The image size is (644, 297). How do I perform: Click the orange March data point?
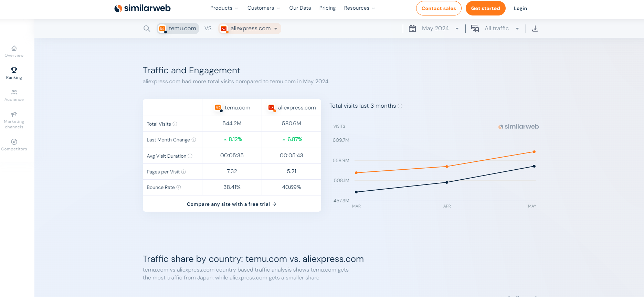[x=356, y=173]
